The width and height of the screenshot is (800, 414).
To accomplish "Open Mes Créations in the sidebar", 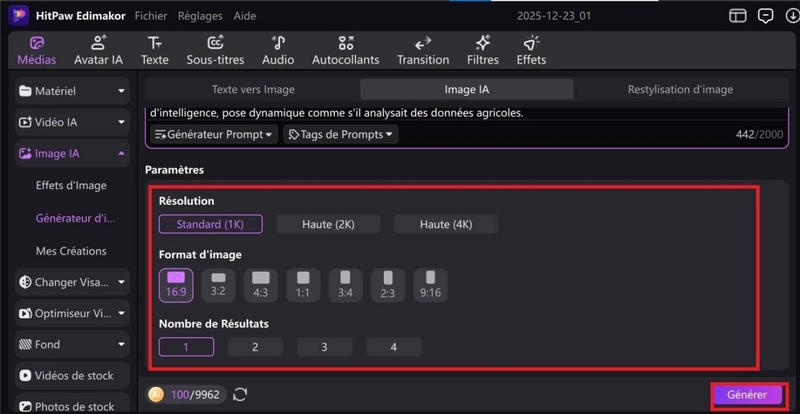I will pyautogui.click(x=71, y=251).
